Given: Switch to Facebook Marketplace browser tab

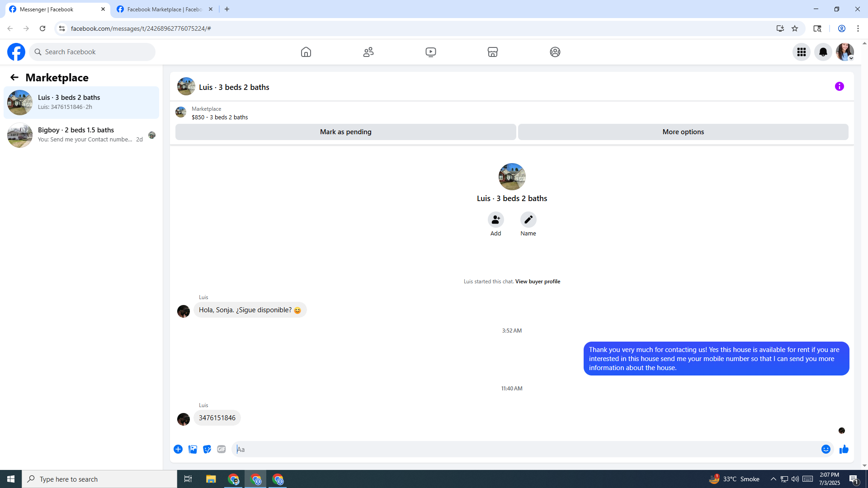Looking at the screenshot, I should (x=164, y=9).
